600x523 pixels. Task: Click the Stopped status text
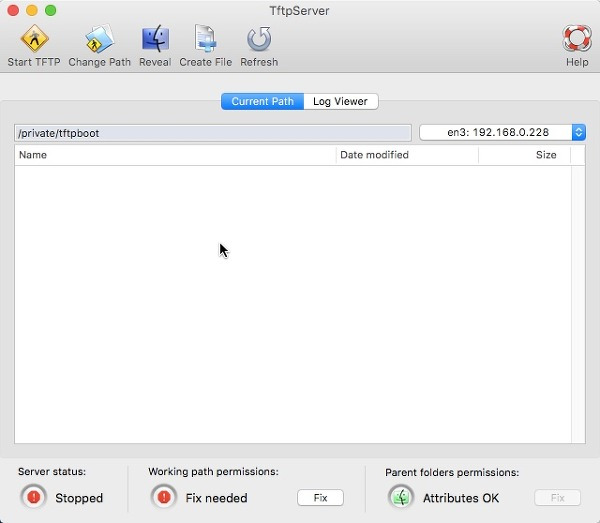tap(79, 498)
